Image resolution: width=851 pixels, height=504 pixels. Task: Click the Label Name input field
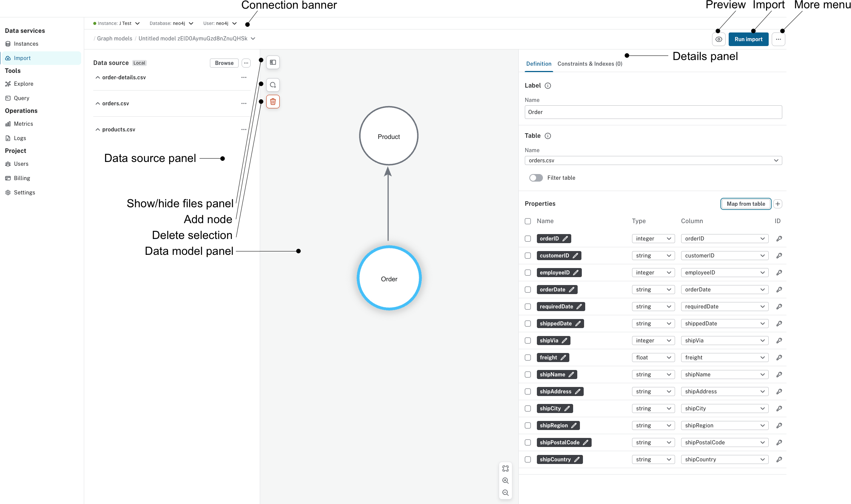point(653,112)
